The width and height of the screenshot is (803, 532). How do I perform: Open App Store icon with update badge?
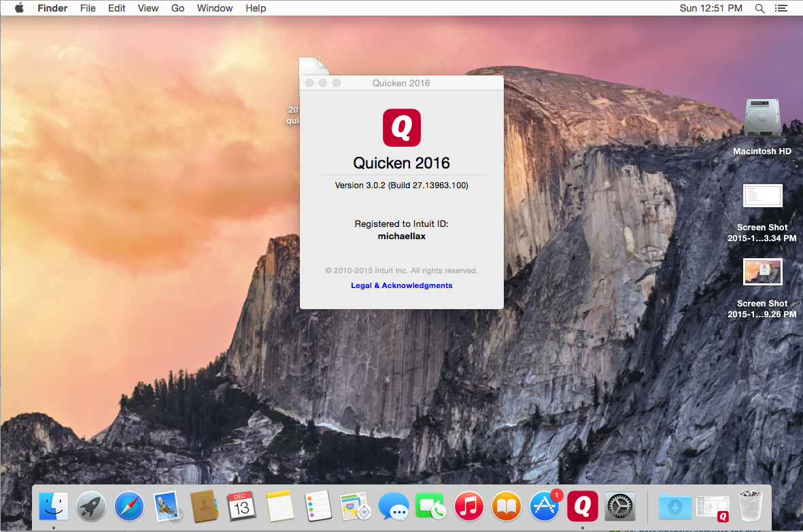(x=545, y=506)
